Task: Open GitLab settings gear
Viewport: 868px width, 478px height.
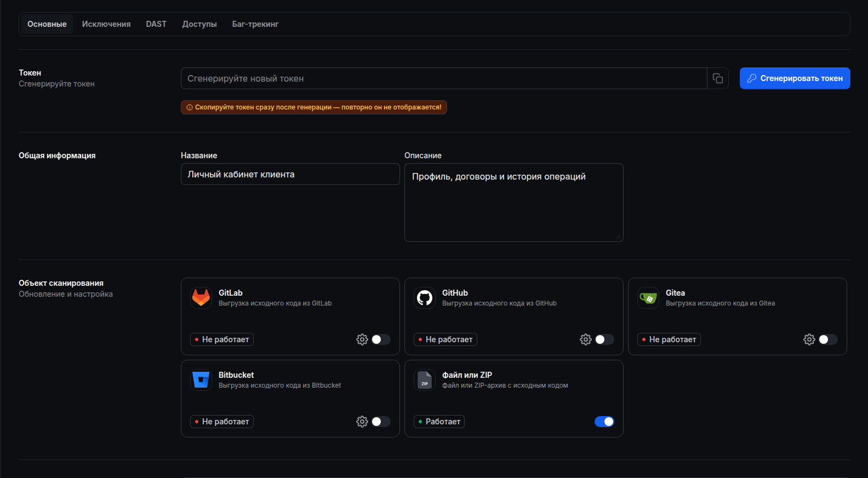Action: 362,339
